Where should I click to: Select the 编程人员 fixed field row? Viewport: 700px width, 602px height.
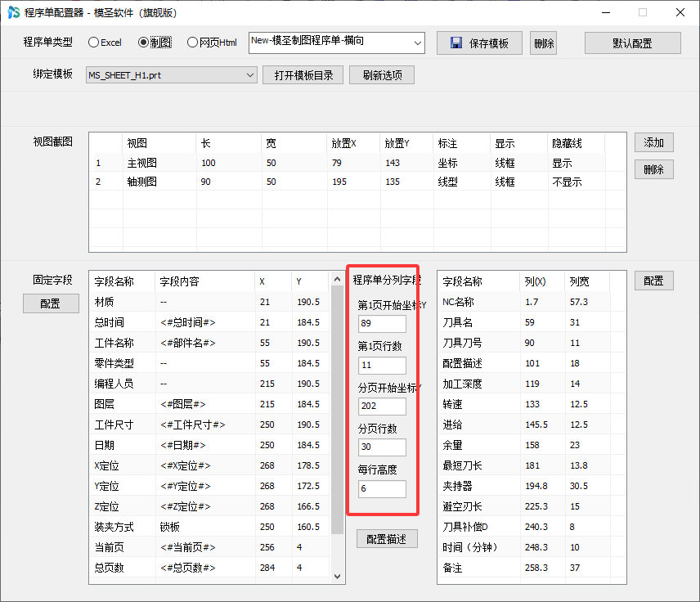click(x=210, y=384)
